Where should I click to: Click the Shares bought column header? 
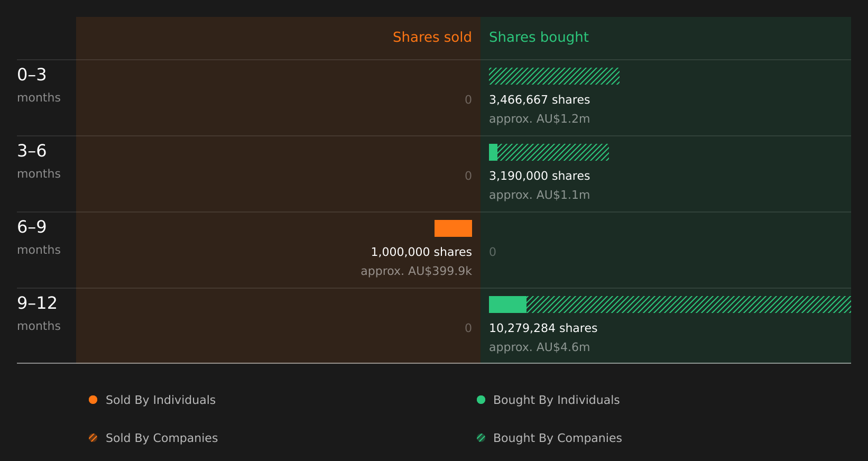point(539,37)
